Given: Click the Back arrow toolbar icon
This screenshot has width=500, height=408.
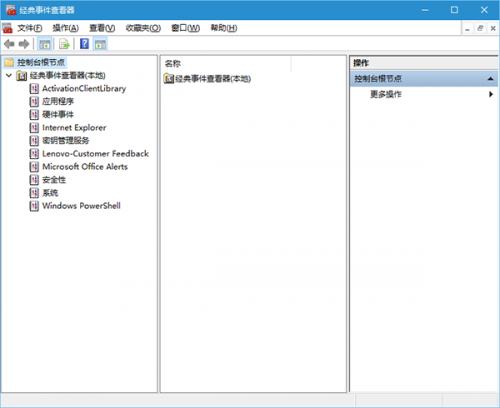Looking at the screenshot, I should [x=9, y=44].
